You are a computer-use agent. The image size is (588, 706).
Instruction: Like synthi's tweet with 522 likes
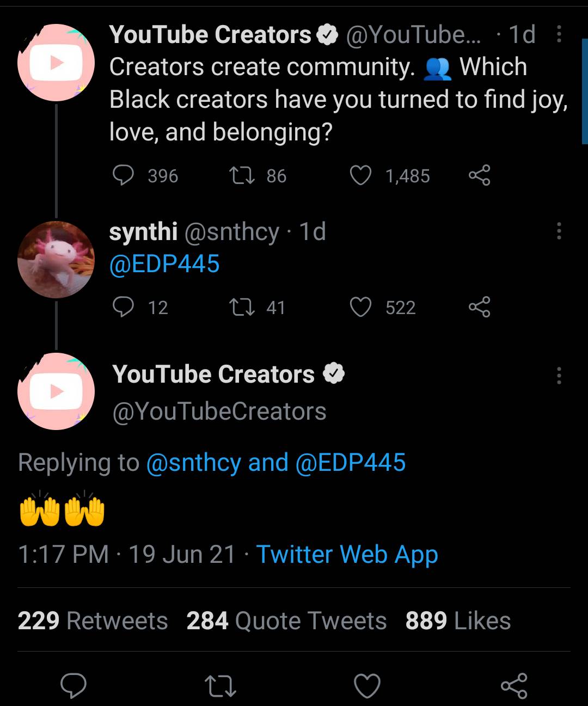(x=360, y=307)
